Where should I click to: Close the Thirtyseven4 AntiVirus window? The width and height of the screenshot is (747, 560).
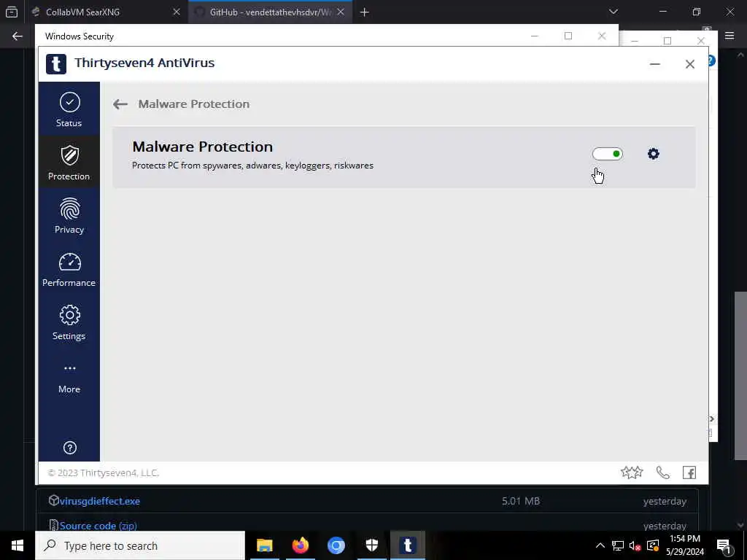[x=690, y=64]
